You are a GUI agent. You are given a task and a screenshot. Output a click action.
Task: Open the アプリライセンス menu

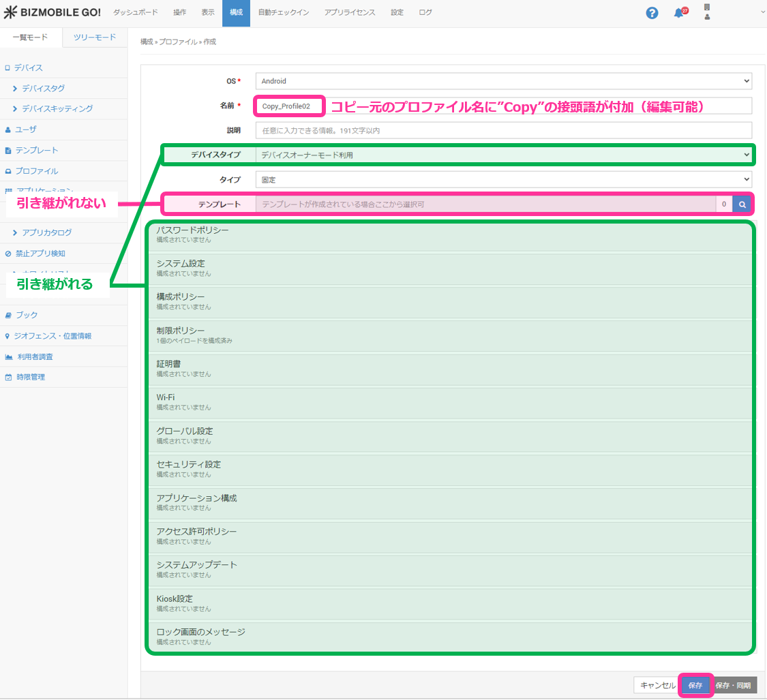[x=350, y=13]
